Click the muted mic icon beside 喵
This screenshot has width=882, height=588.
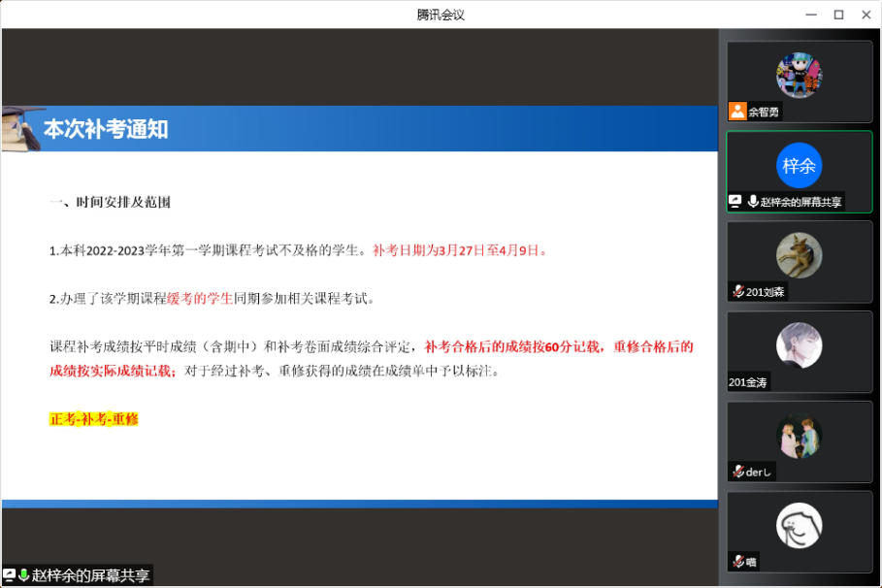[737, 562]
